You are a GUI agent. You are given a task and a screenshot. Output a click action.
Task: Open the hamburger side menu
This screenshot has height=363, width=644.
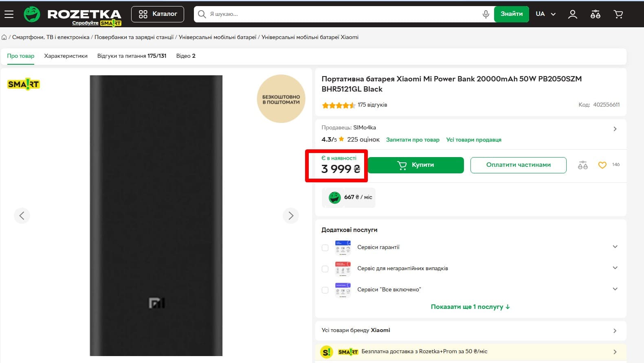(9, 14)
